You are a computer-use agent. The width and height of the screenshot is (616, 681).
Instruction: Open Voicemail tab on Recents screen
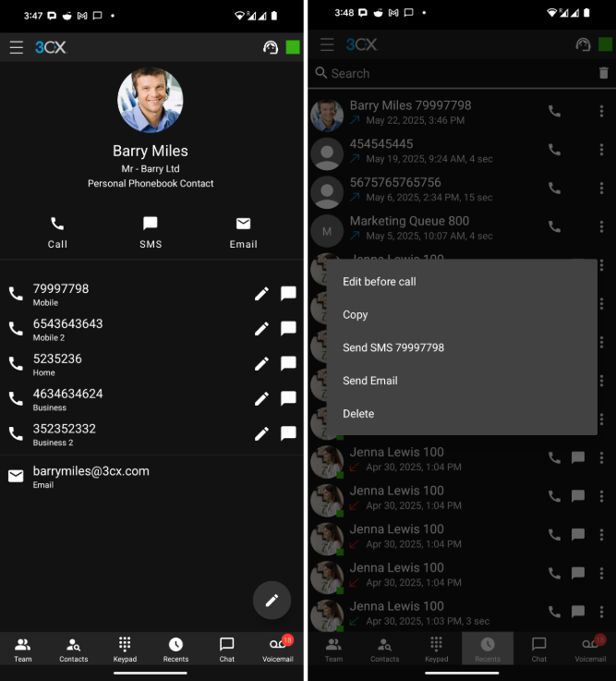(590, 650)
